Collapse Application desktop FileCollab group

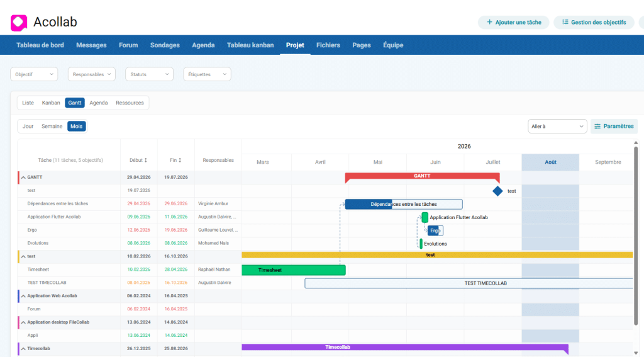tap(23, 322)
